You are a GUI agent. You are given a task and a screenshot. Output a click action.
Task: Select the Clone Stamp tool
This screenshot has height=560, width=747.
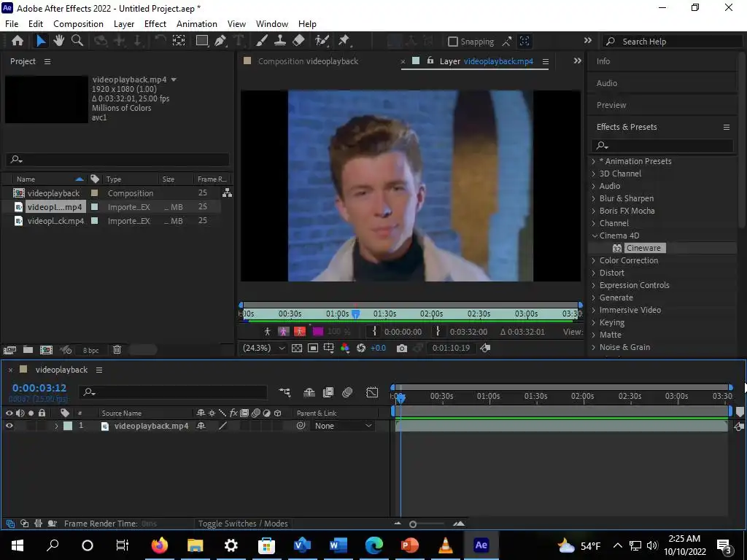click(x=280, y=41)
